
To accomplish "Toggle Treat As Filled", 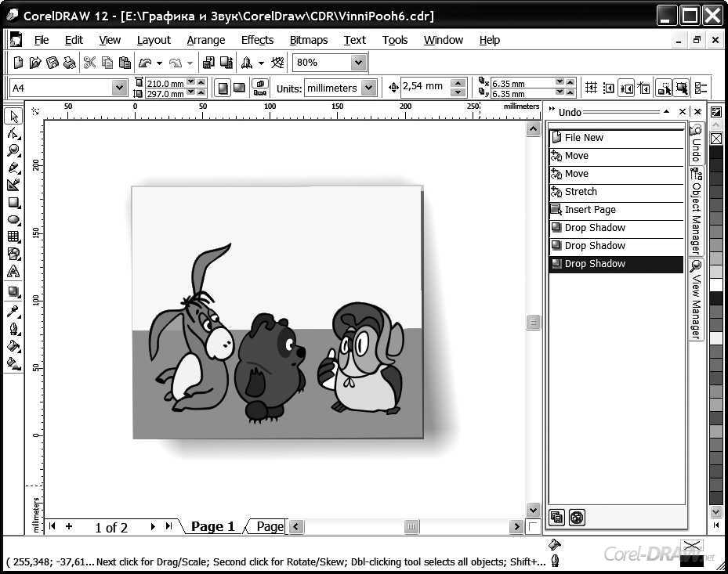I will click(682, 88).
